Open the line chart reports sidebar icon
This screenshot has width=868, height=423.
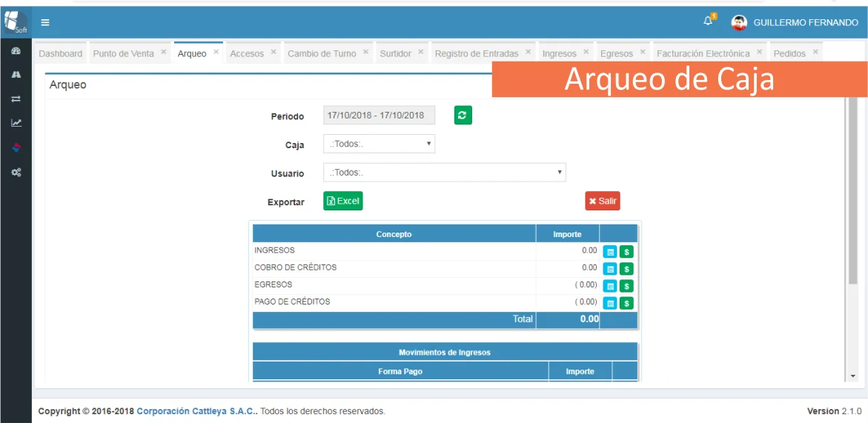point(16,123)
